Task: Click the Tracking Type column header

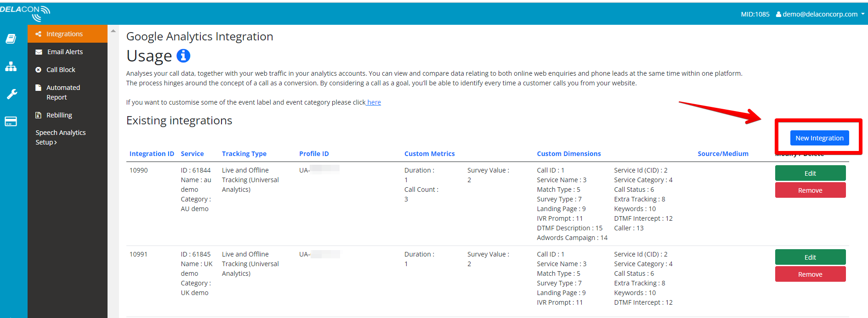Action: tap(244, 154)
